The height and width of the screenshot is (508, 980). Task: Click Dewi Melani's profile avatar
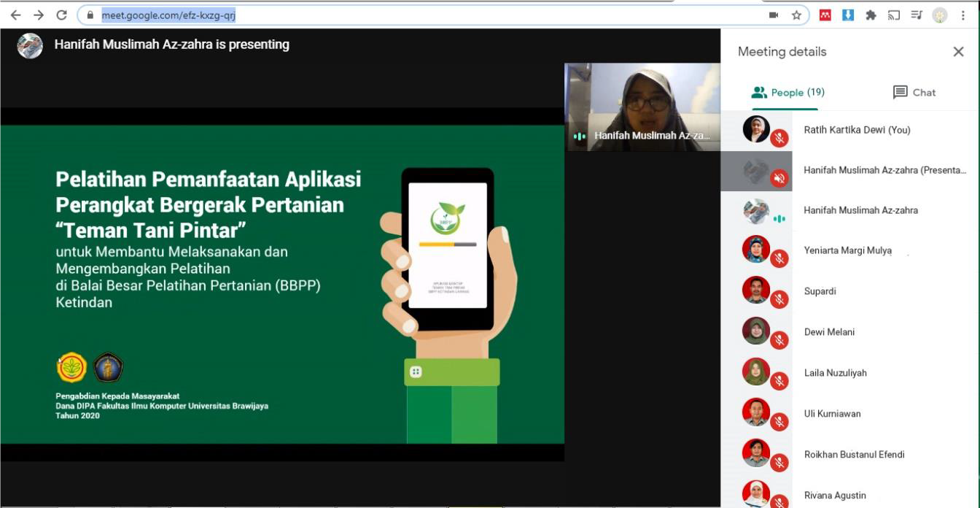pyautogui.click(x=756, y=331)
